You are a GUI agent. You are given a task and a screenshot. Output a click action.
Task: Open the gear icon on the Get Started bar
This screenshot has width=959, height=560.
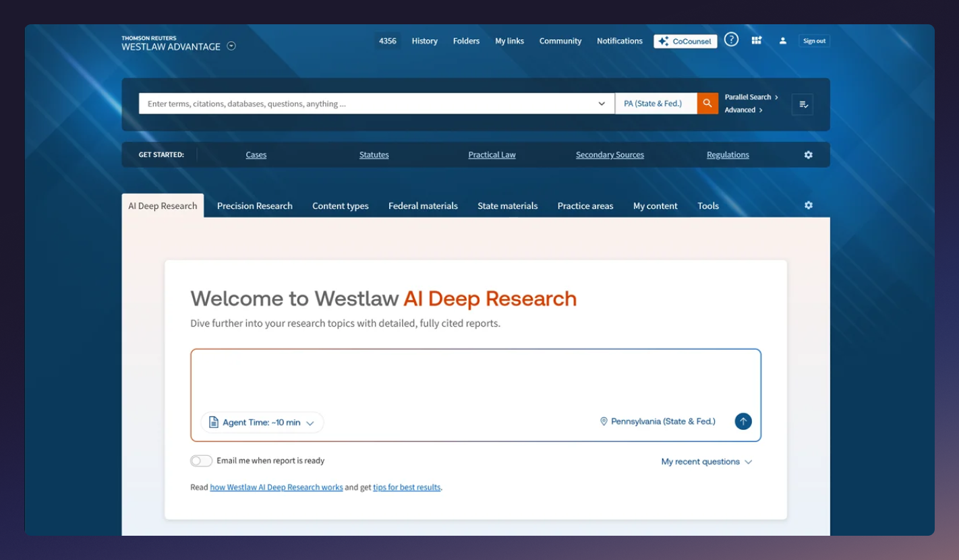[807, 154]
